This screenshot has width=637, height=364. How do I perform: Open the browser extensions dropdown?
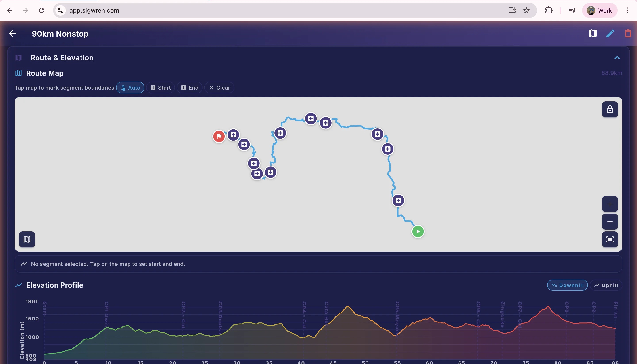[549, 10]
